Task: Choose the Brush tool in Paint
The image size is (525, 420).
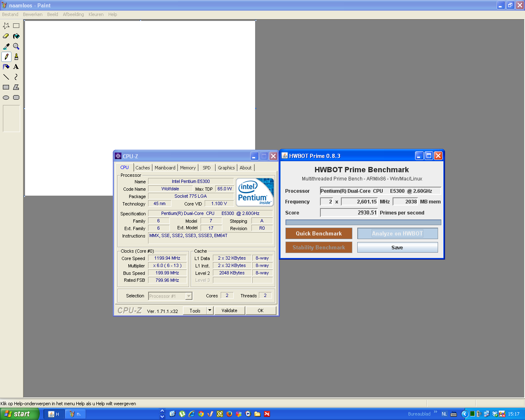Action: [16, 57]
